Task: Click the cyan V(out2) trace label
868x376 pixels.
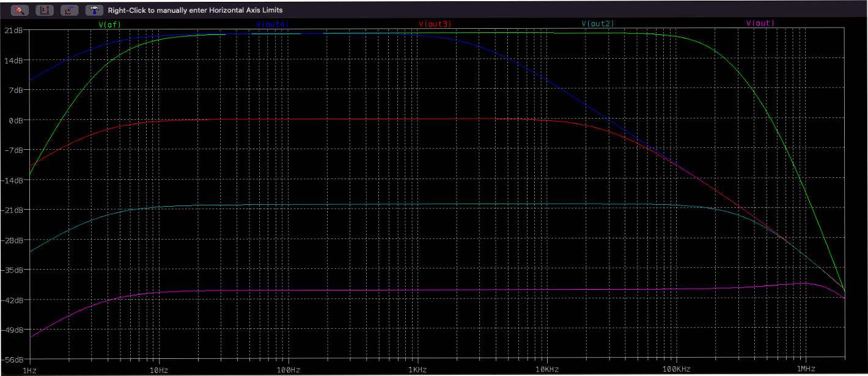Action: pyautogui.click(x=598, y=24)
